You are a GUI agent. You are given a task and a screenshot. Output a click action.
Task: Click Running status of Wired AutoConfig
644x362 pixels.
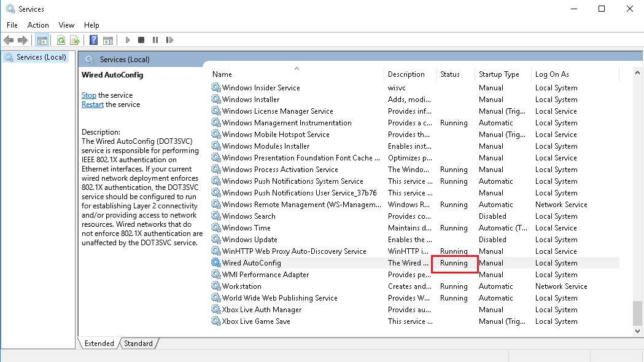[x=454, y=263]
